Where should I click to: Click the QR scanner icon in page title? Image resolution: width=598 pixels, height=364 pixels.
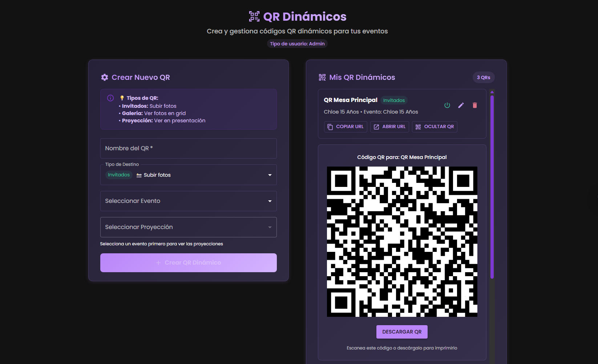[254, 16]
